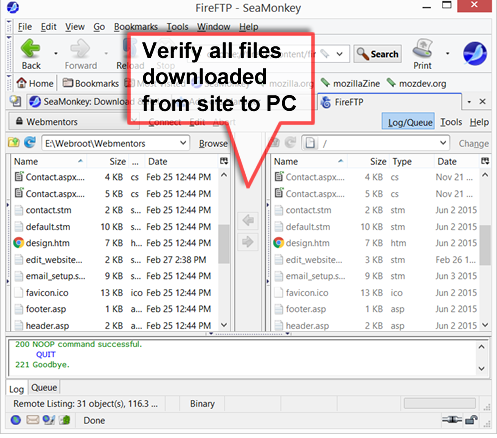Open the FireFTP Tools menu
The height and width of the screenshot is (438, 497).
[451, 122]
